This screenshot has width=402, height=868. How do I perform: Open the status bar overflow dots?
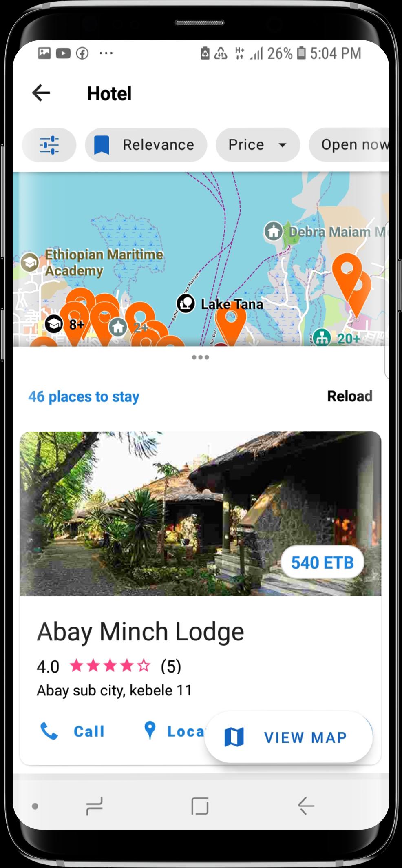pos(106,53)
